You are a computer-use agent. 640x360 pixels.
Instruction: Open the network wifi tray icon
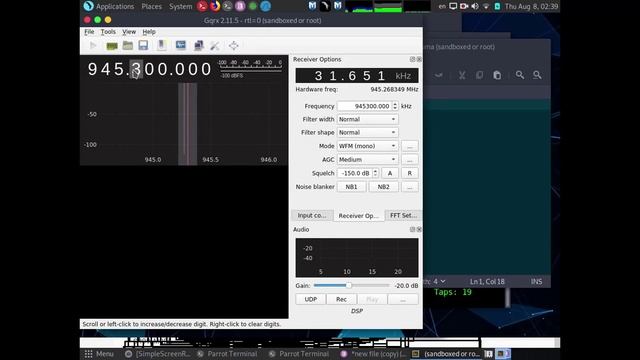[x=486, y=6]
